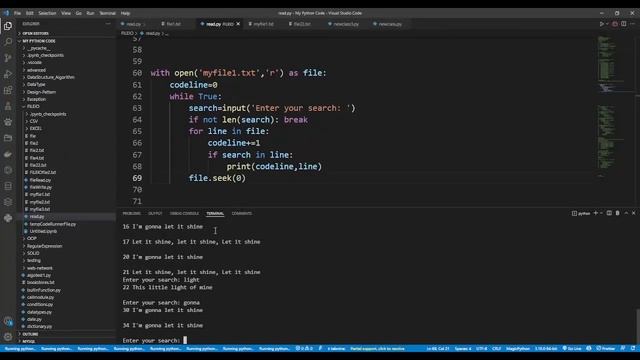
Task: Click the FILEIO breadcrumb segment
Action: click(127, 33)
